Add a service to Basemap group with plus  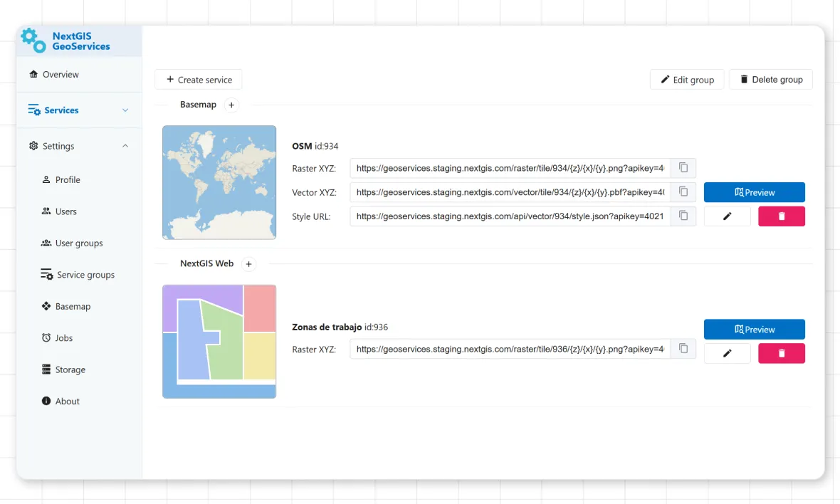[231, 105]
